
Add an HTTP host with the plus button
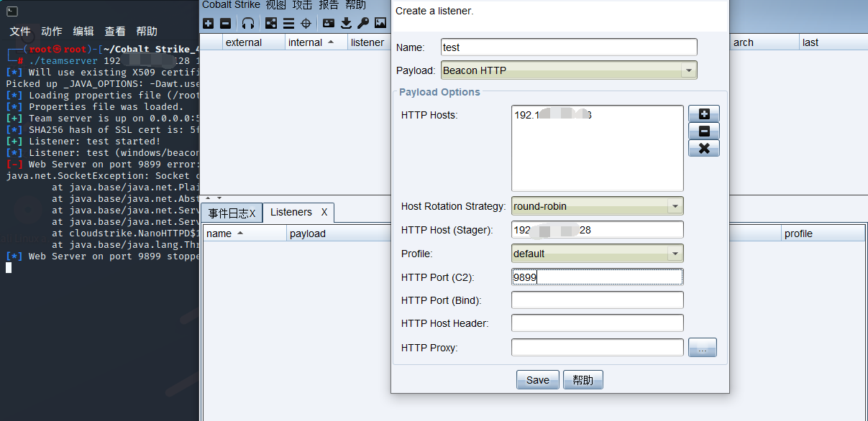click(704, 114)
